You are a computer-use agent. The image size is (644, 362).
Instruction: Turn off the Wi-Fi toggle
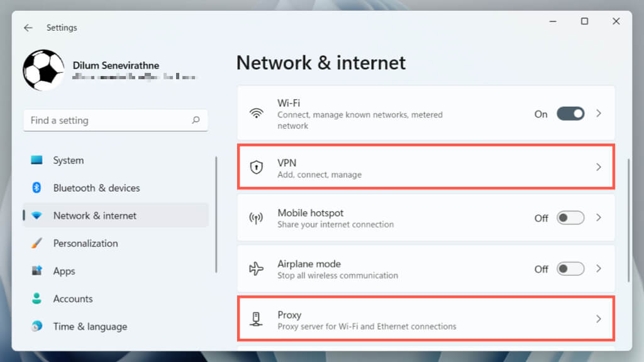click(570, 114)
